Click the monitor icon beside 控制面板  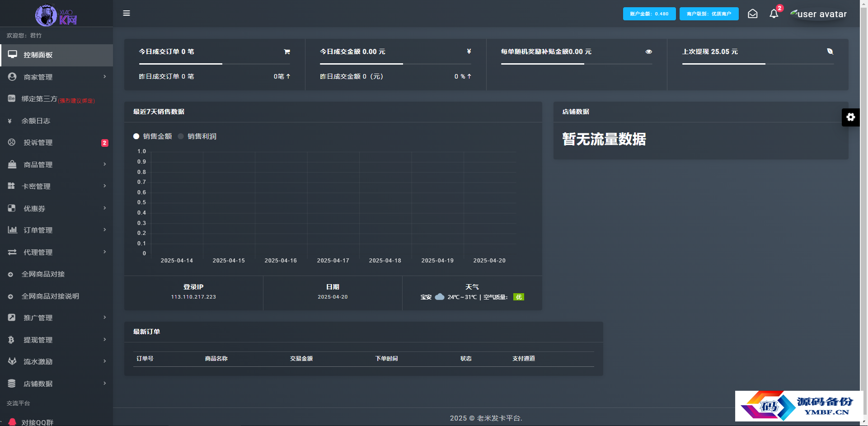coord(12,55)
